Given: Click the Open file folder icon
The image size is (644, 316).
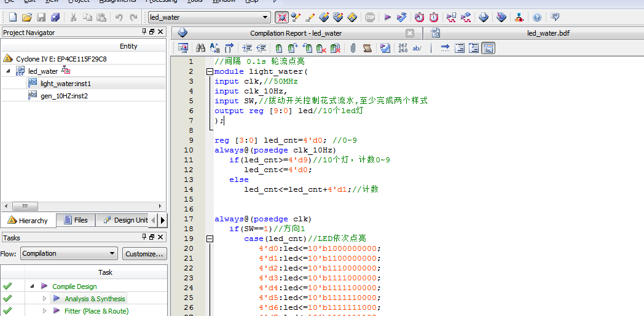Looking at the screenshot, I should pyautogui.click(x=26, y=17).
